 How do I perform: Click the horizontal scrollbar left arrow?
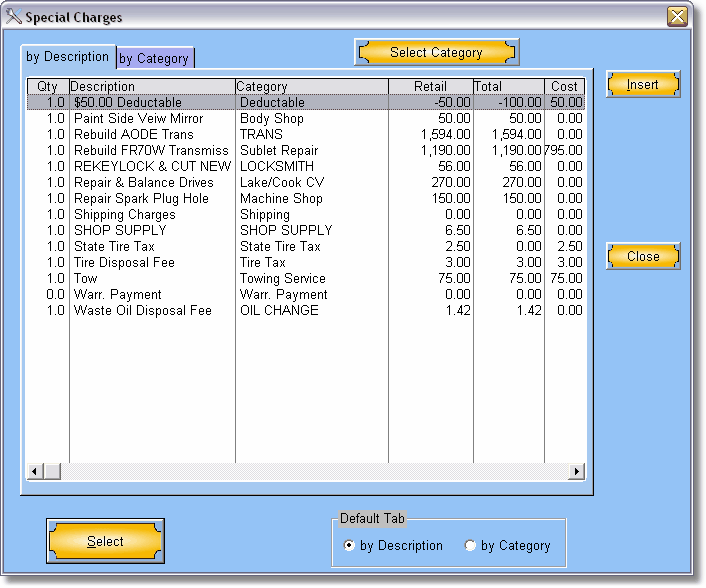coord(35,471)
